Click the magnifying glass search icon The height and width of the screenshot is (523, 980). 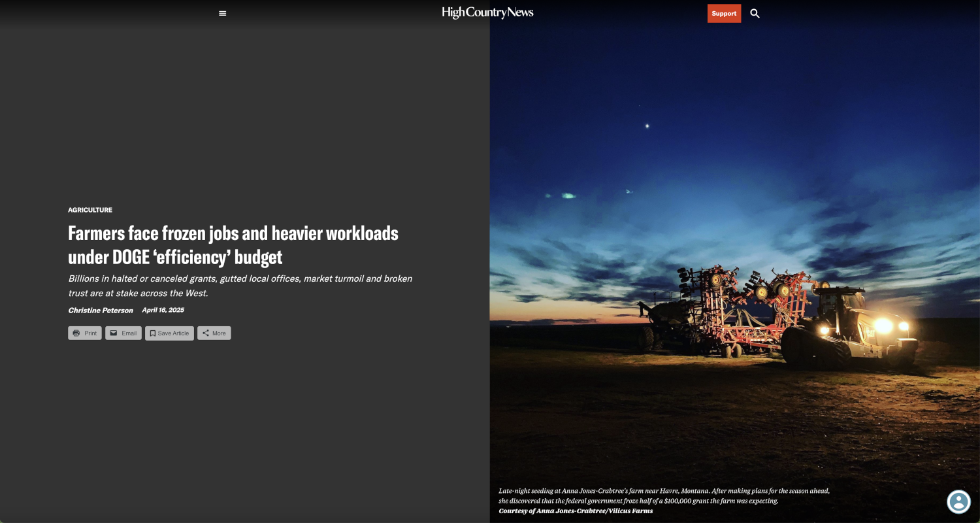755,13
